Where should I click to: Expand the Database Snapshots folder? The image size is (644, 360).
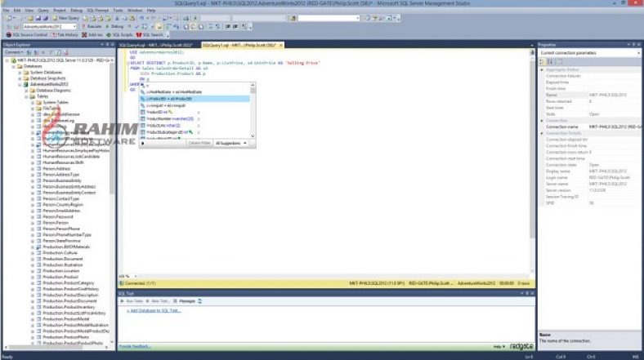point(20,78)
